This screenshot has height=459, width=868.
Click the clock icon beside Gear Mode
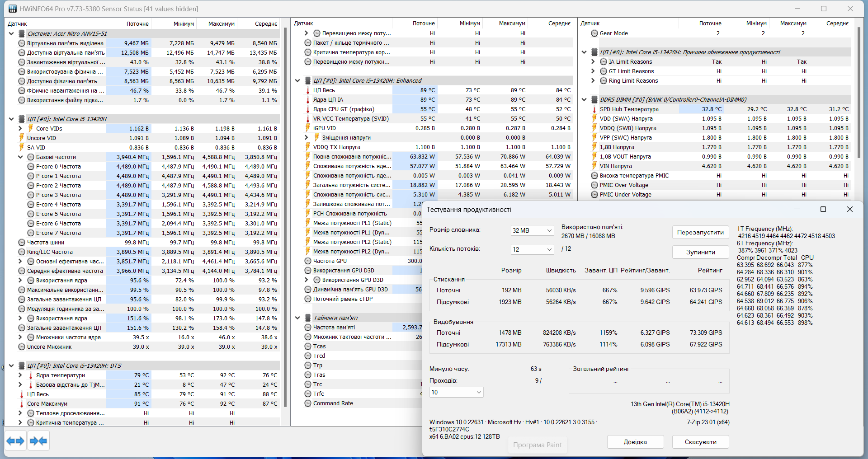(x=594, y=33)
